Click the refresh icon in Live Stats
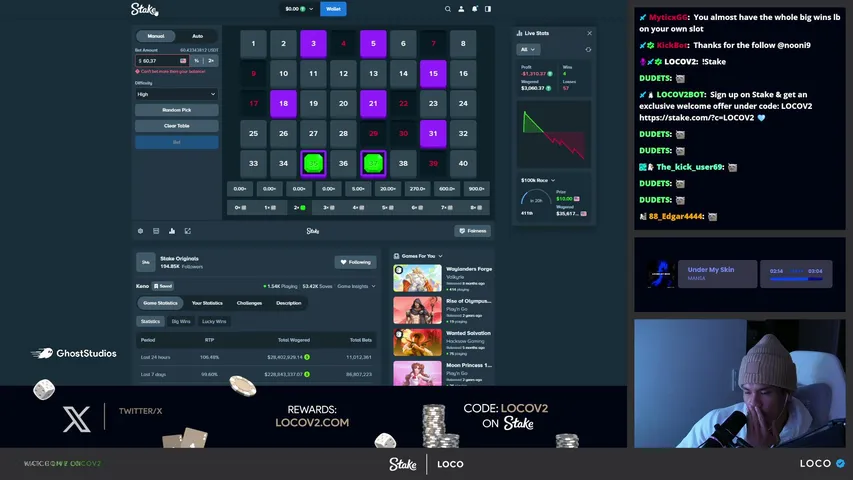 (x=588, y=50)
